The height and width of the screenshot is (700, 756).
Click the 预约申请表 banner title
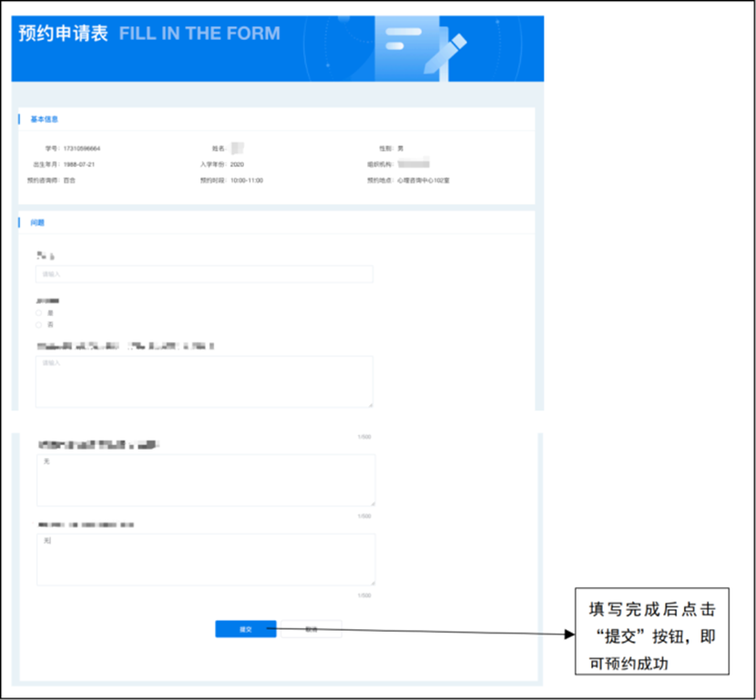click(x=64, y=35)
